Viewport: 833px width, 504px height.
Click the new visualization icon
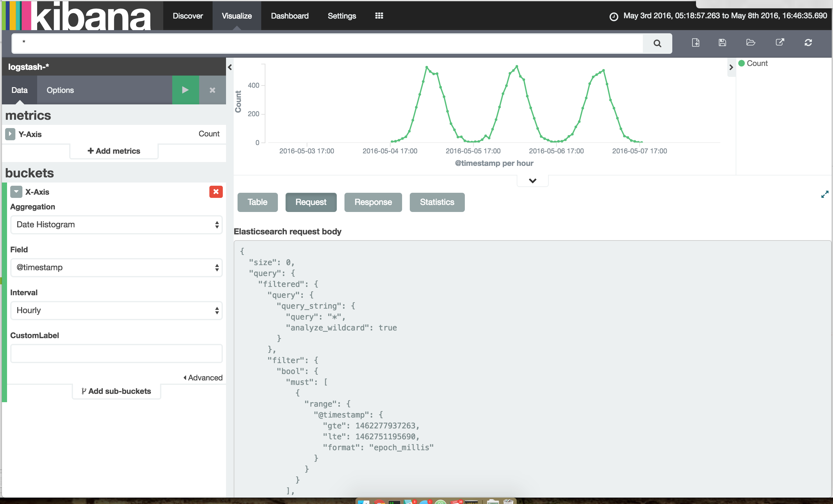coord(695,43)
